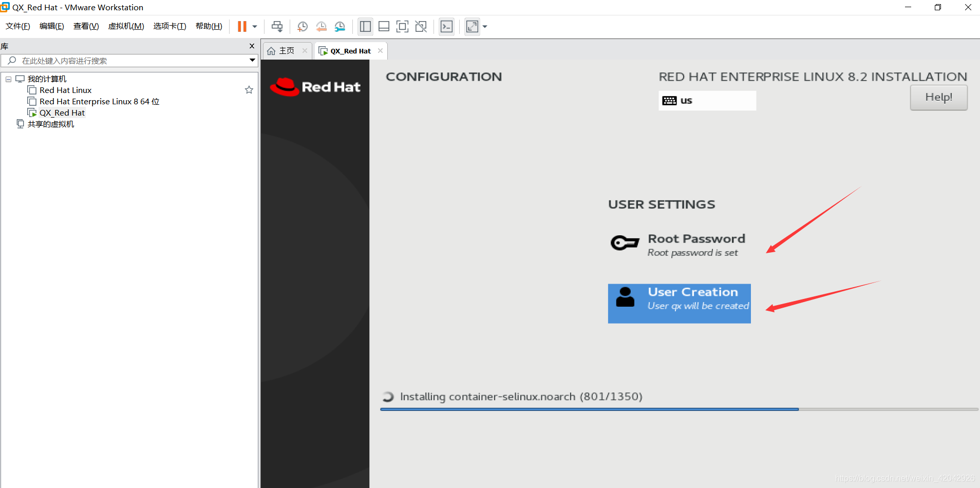The height and width of the screenshot is (488, 980).
Task: Click the installation progress bar
Action: 679,409
